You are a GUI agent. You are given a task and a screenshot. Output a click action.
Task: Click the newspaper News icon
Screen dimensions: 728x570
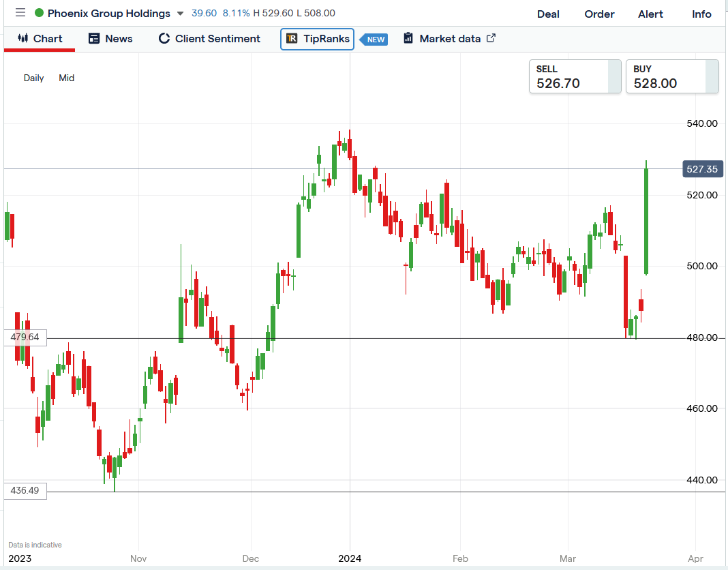tap(94, 39)
